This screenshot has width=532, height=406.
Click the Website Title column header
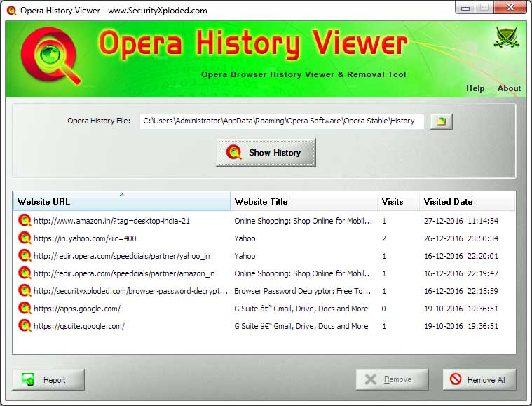click(303, 202)
